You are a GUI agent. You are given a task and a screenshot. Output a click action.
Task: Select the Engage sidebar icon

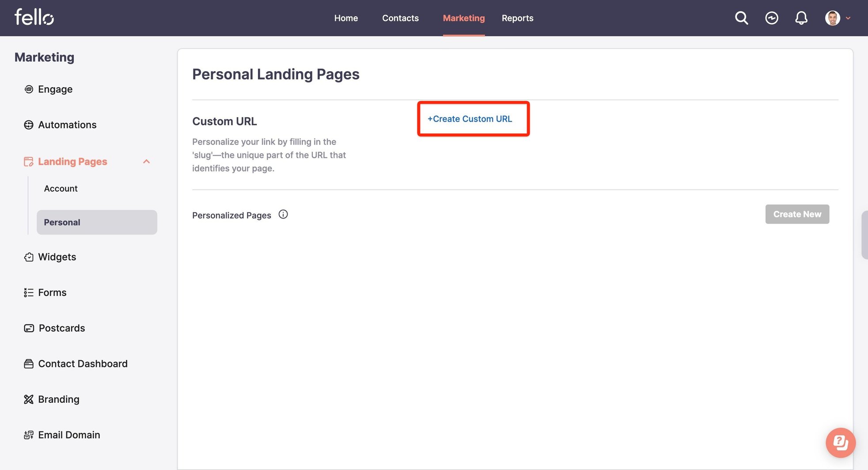tap(28, 89)
